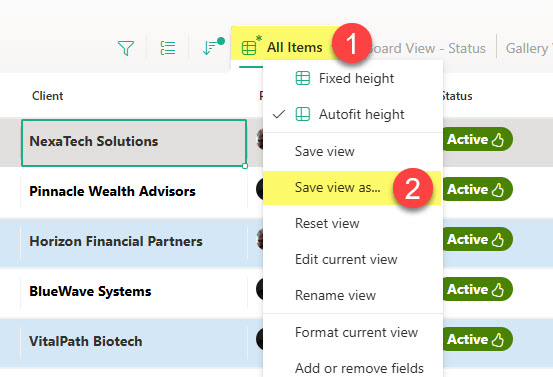This screenshot has width=553, height=377.
Task: Click the Autofit height grid icon
Action: click(x=303, y=114)
